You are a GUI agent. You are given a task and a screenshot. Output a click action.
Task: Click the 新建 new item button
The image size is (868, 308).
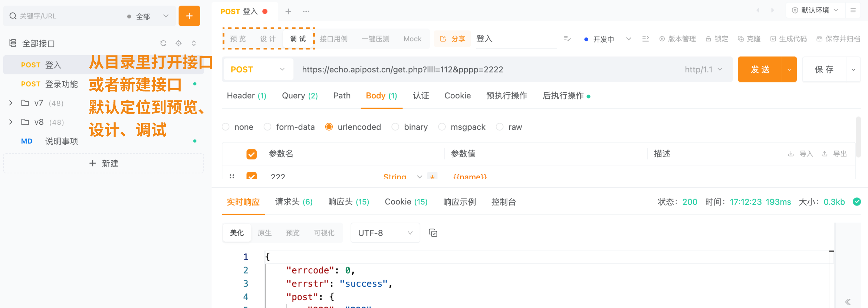click(x=104, y=164)
